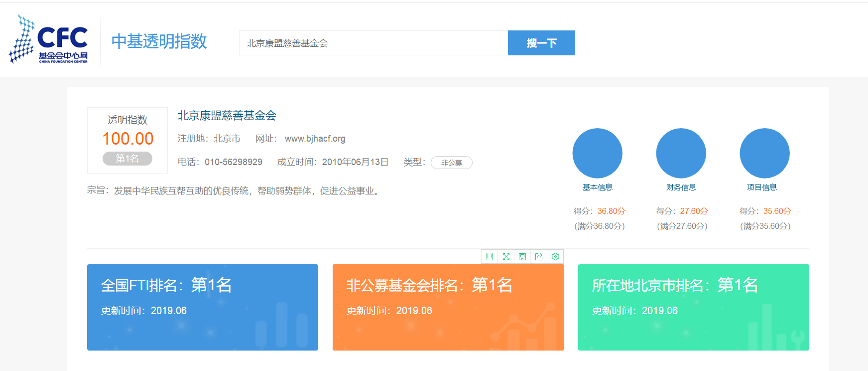
Task: Click the 第1名 rank badge under 透明指数
Action: 127,158
